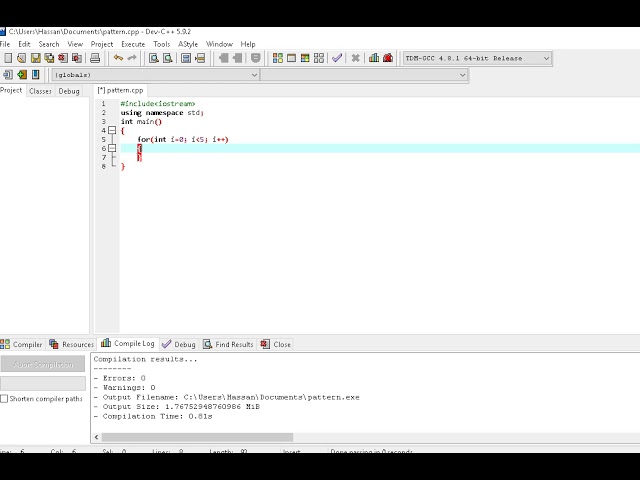Click the Delete profiling information icon
Image resolution: width=640 pixels, height=480 pixels.
[x=388, y=58]
